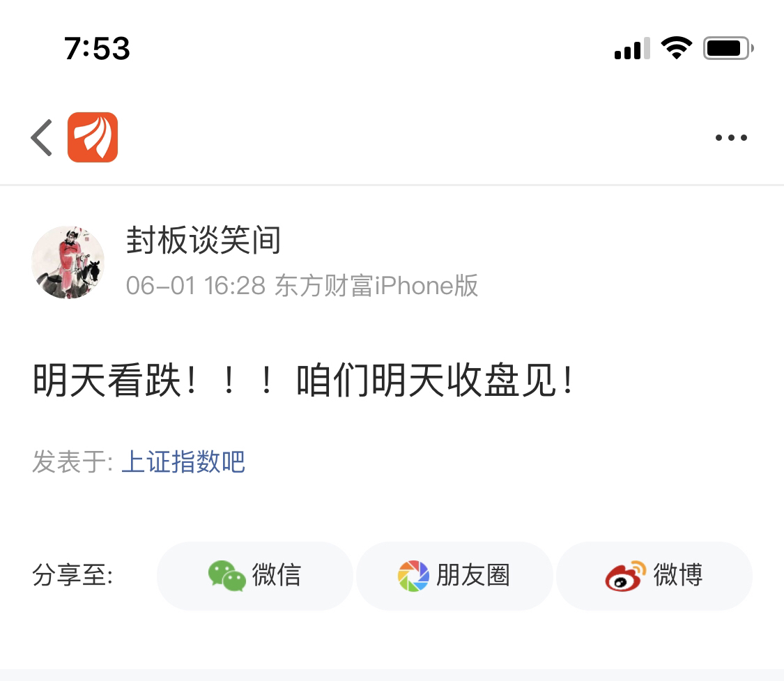Viewport: 784px width, 681px height.
Task: Tap the post timestamp 06-01 16:28
Action: 196,286
